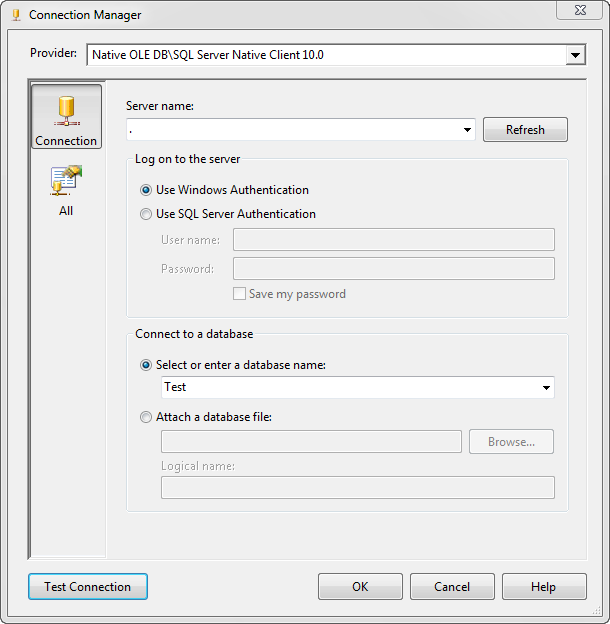
Task: Click the provider text 'Native OLE DB\SQL Server Native Client 10.0'
Action: click(208, 55)
